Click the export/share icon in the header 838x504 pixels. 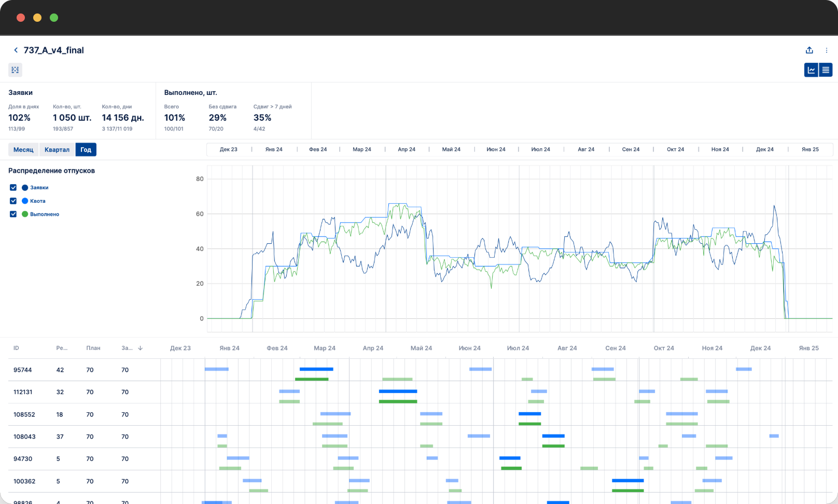[809, 50]
